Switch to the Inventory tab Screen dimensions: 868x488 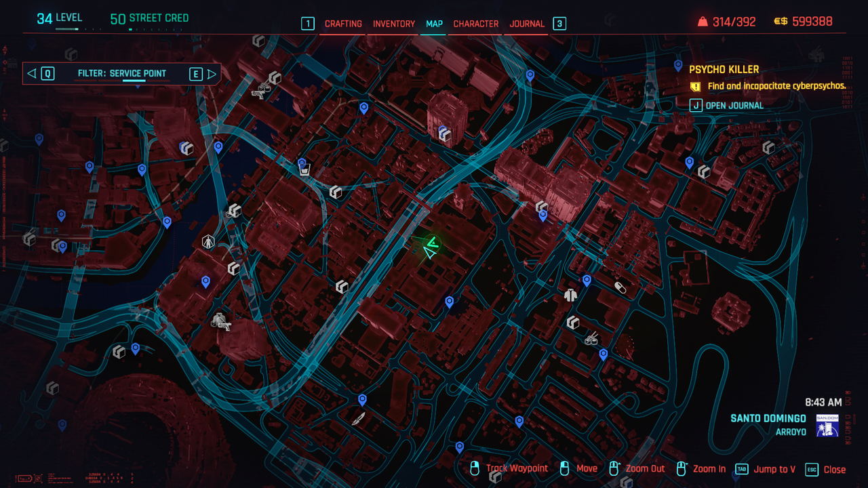(x=394, y=24)
